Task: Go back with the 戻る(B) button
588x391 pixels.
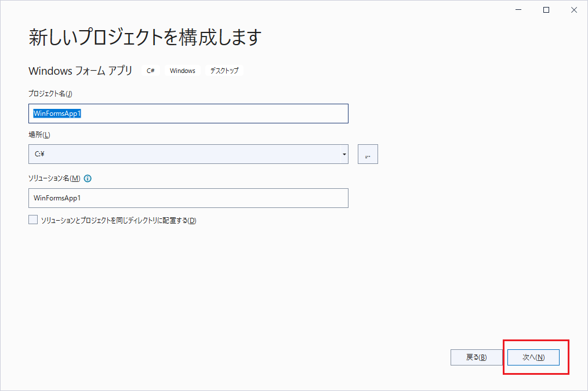Action: (476, 357)
